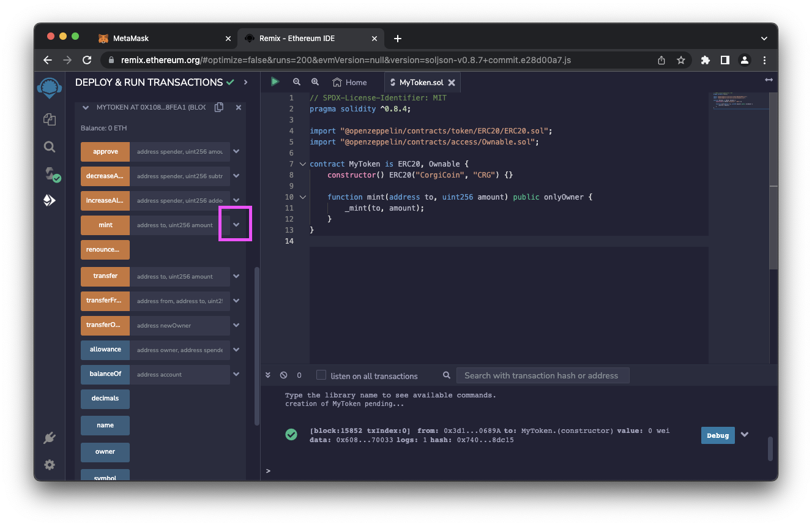Open a new browser tab
The width and height of the screenshot is (812, 526).
(398, 39)
